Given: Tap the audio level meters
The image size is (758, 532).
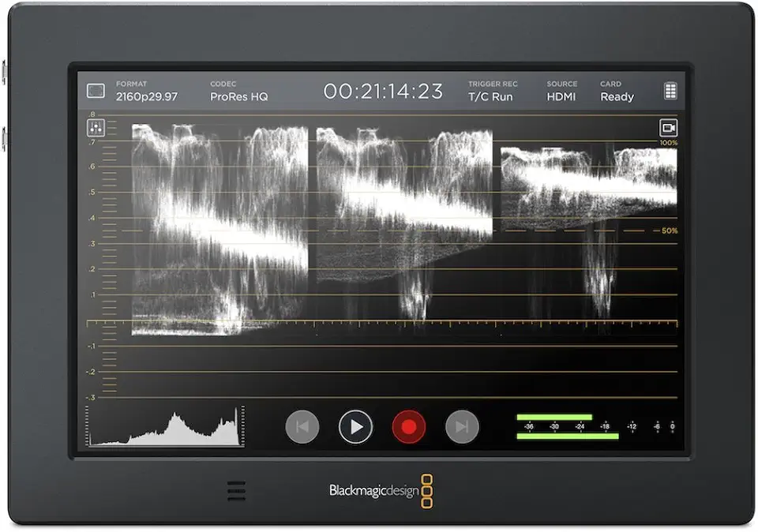Looking at the screenshot, I should click(595, 427).
